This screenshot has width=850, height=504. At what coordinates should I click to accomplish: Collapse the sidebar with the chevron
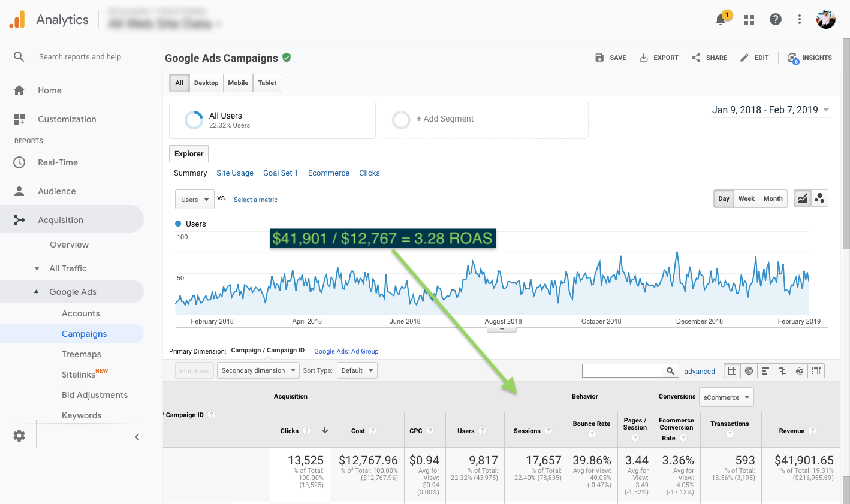(x=137, y=437)
